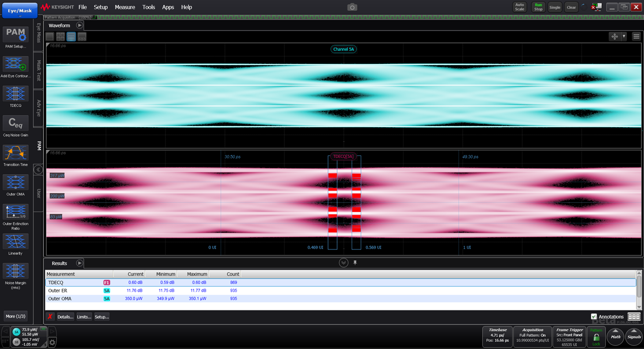Toggle Run/Stop acquisition
Image resolution: width=644 pixels, height=349 pixels.
(538, 7)
